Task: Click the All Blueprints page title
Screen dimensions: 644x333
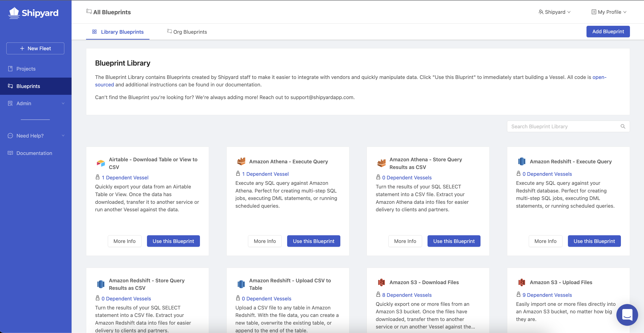Action: click(112, 12)
